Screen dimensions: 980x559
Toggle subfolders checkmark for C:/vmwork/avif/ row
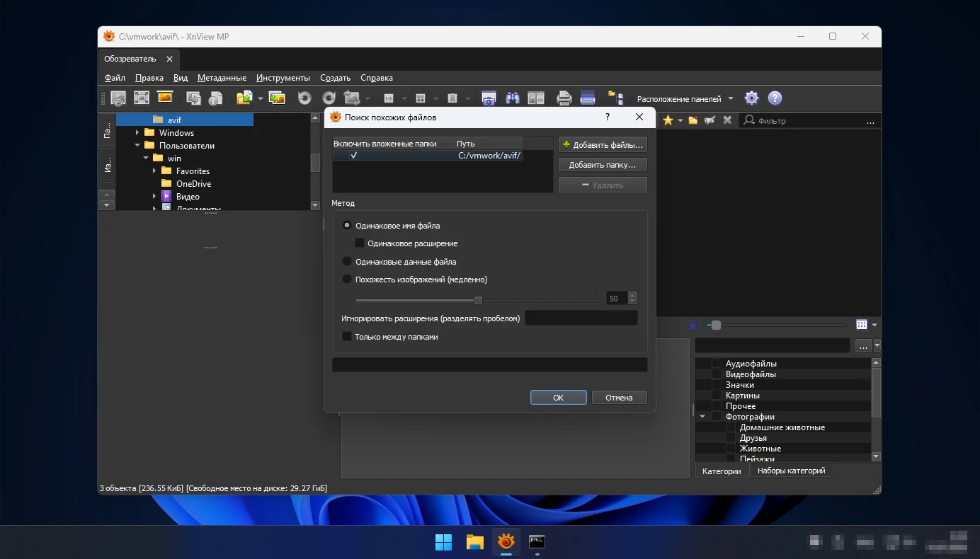click(x=354, y=155)
